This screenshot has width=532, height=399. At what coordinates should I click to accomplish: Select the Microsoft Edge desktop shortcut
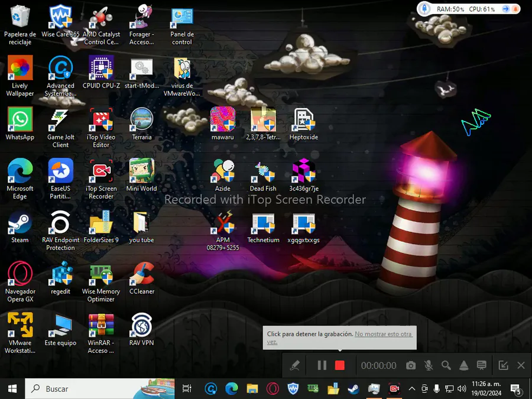coord(20,179)
